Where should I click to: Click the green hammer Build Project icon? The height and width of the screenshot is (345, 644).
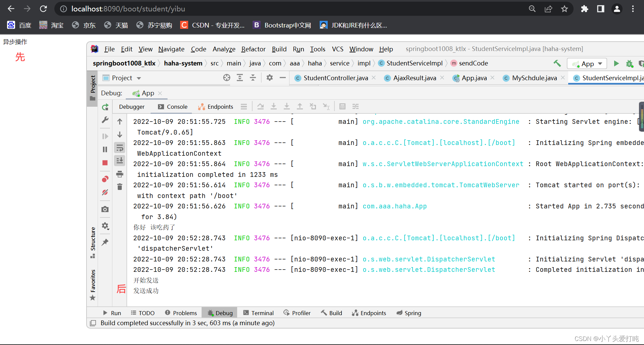coord(557,63)
